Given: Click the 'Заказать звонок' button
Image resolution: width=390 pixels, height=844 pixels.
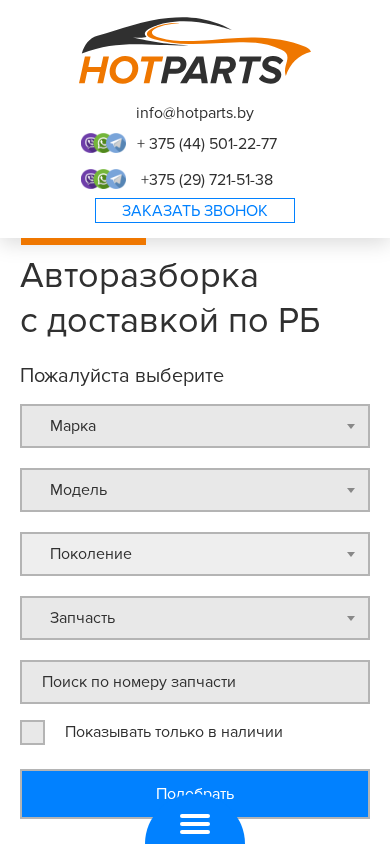Looking at the screenshot, I should click(x=195, y=210).
